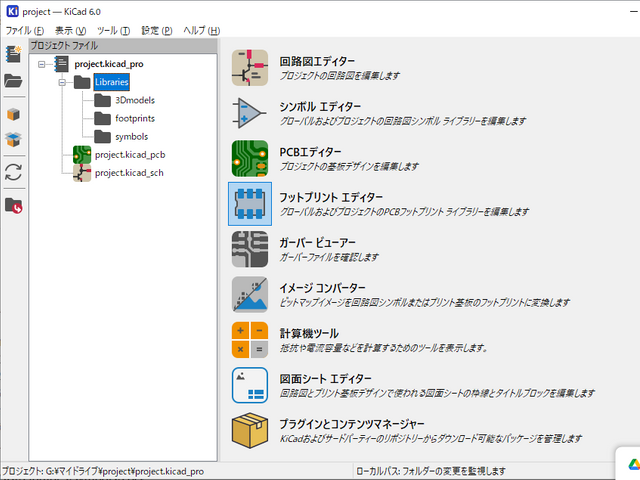This screenshot has width=640, height=480.
Task: Click the プラグインとコンテンツマネージャー title text
Action: pyautogui.click(x=352, y=424)
